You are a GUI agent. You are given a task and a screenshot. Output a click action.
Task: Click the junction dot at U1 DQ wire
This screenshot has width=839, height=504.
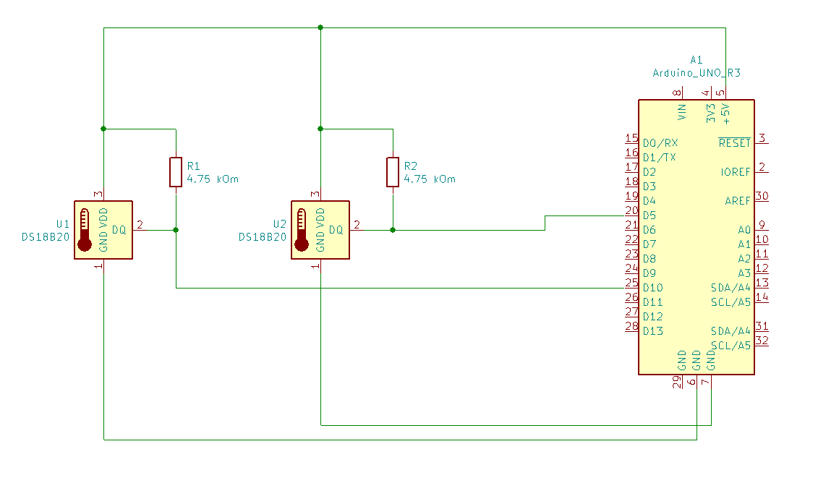(176, 230)
